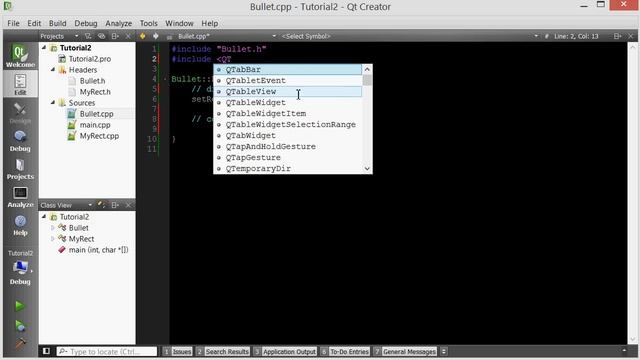640x360 pixels.
Task: Go forward in editor navigation history
Action: [156, 36]
